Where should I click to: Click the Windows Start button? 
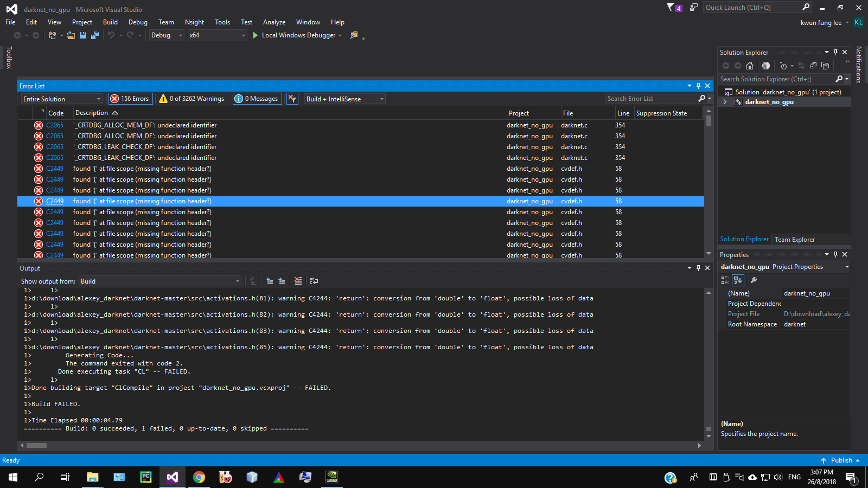coord(13,477)
